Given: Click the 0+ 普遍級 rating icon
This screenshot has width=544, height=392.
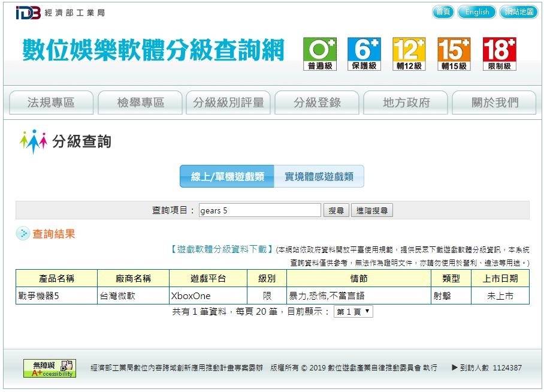Looking at the screenshot, I should tap(320, 54).
